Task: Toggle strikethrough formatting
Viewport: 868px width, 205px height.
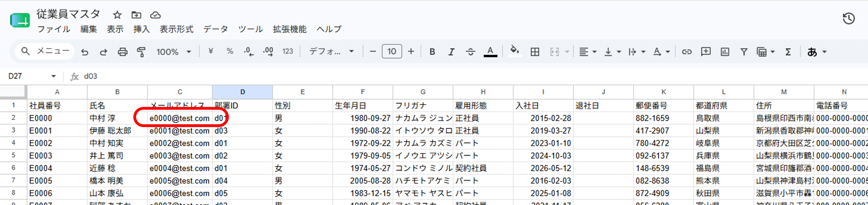Action: point(470,51)
